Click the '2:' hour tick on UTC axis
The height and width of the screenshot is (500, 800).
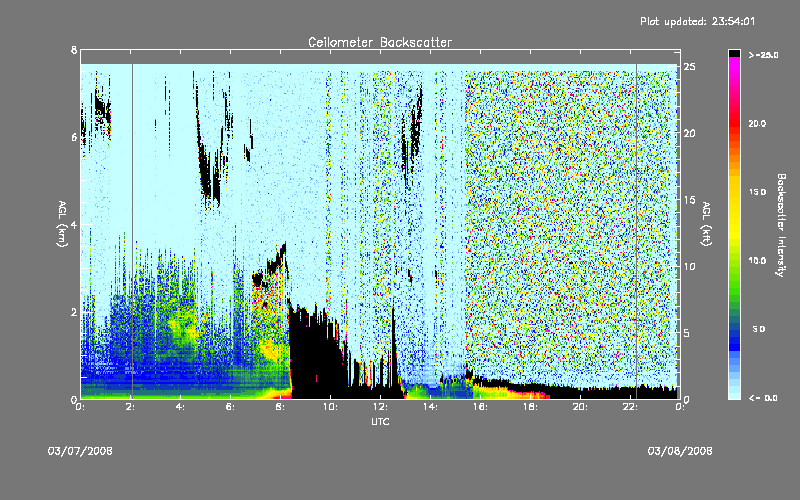[x=131, y=407]
